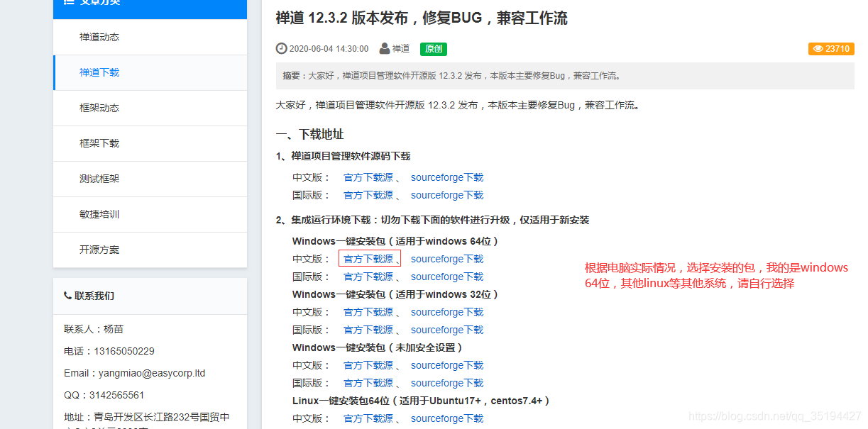Click the article title 禅道 12.3.2 版本发布

[422, 18]
